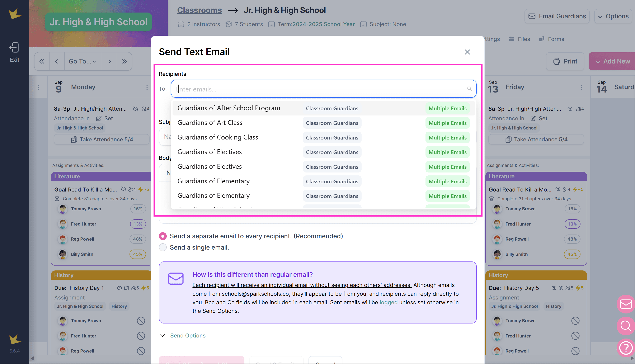Viewport: 635px width, 364px height.
Task: Go to next week arrow
Action: (x=109, y=61)
